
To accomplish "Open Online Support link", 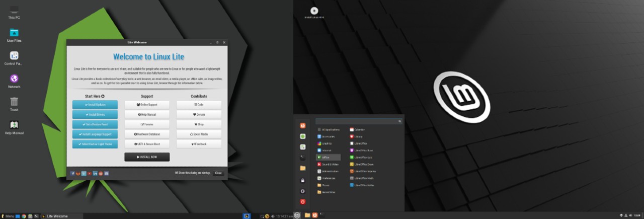I will click(147, 105).
